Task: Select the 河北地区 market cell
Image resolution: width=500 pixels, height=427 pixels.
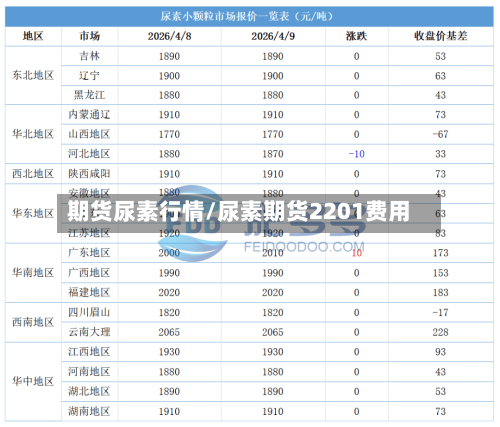Action: pyautogui.click(x=89, y=154)
